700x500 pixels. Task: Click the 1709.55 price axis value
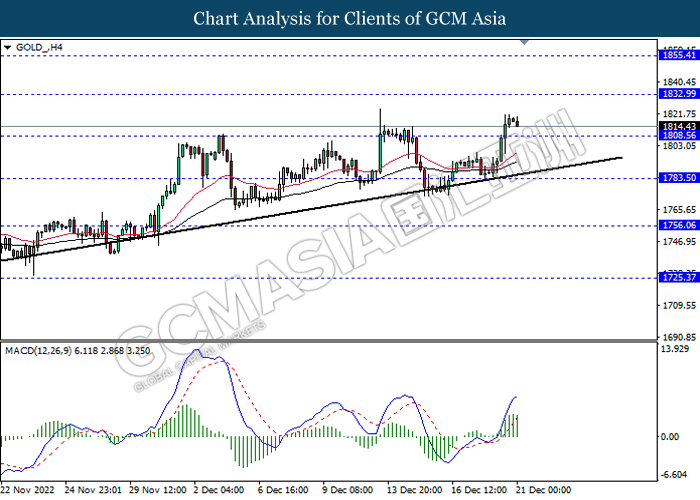coord(679,306)
